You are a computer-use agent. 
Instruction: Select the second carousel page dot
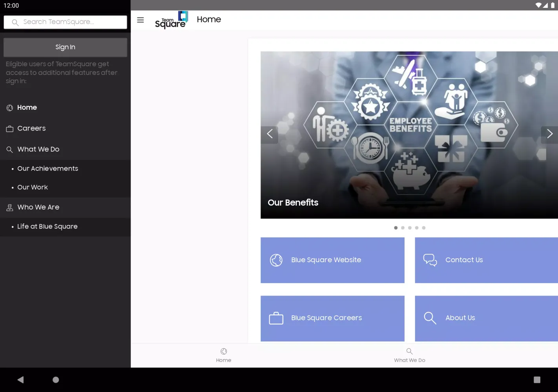coord(403,228)
